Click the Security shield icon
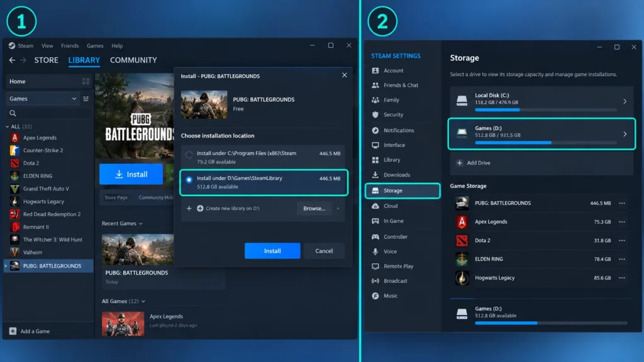 coord(375,114)
